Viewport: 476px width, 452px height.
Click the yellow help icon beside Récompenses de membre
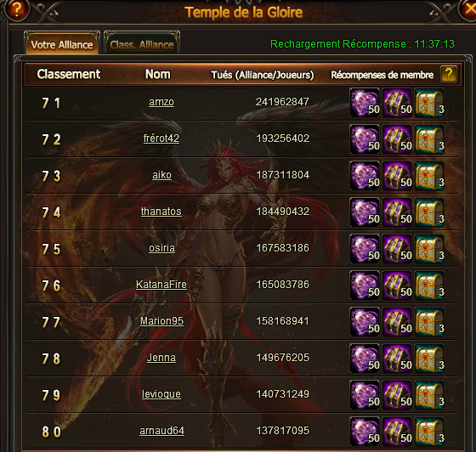point(449,74)
